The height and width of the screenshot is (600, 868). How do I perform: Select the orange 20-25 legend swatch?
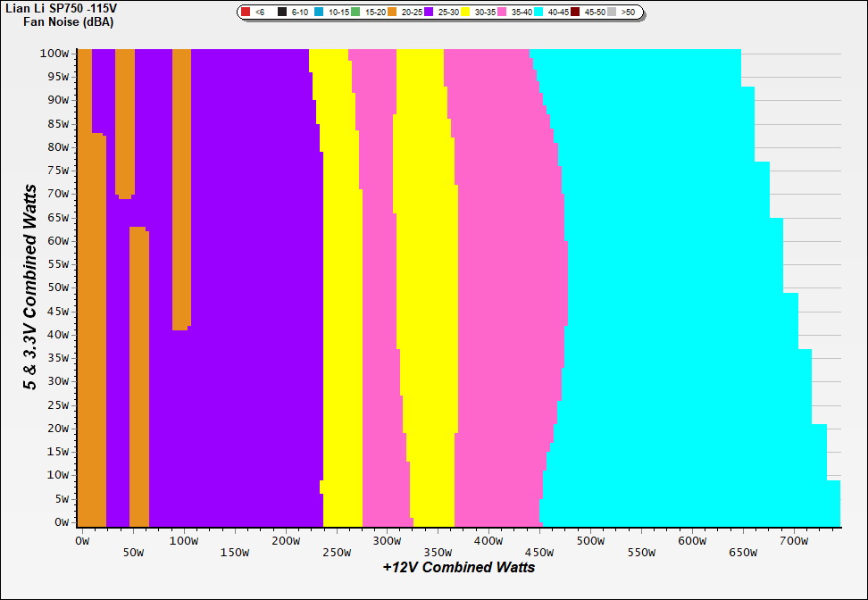[x=392, y=12]
